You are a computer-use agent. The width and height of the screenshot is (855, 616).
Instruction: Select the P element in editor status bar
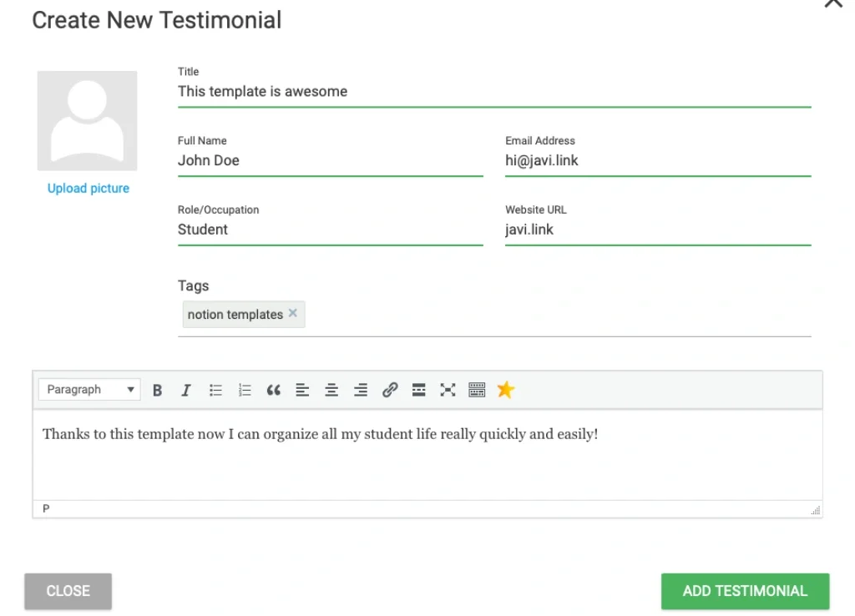point(46,508)
